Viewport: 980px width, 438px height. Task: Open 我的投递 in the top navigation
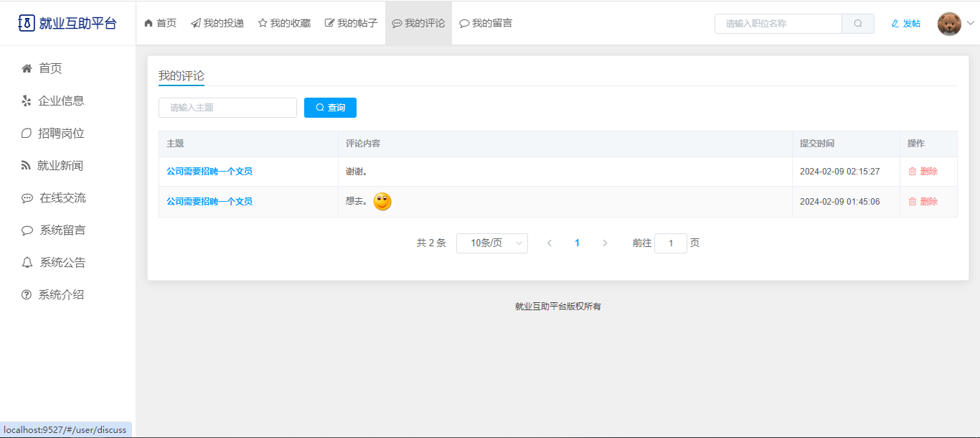click(217, 23)
